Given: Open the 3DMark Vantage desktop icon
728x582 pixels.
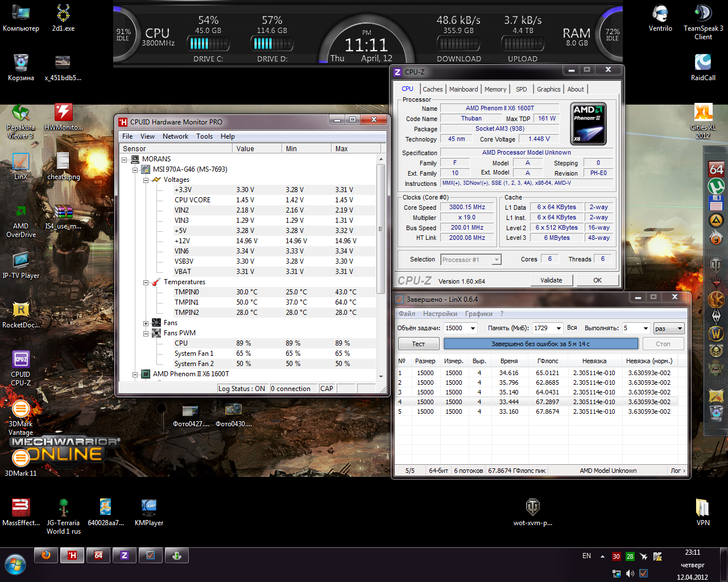Looking at the screenshot, I should point(20,418).
